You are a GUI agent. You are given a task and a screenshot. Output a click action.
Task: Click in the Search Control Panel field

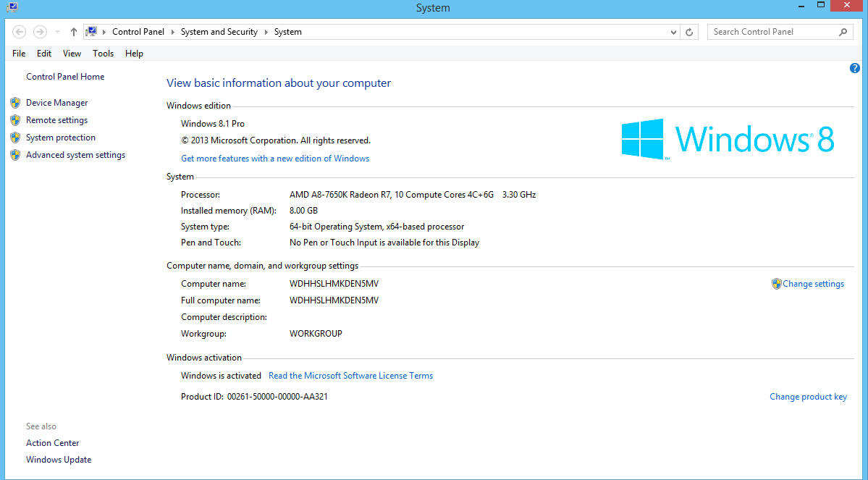[x=771, y=32]
